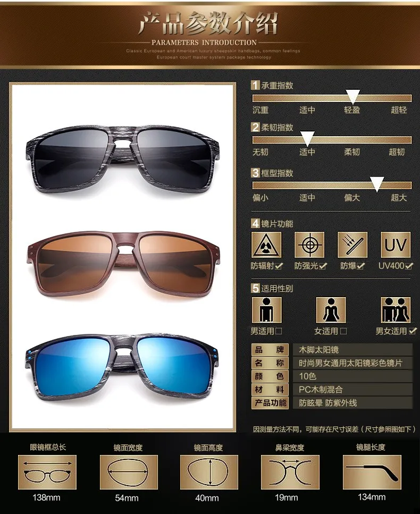
Task: Click the 138mm measurement text
Action: coord(46,498)
